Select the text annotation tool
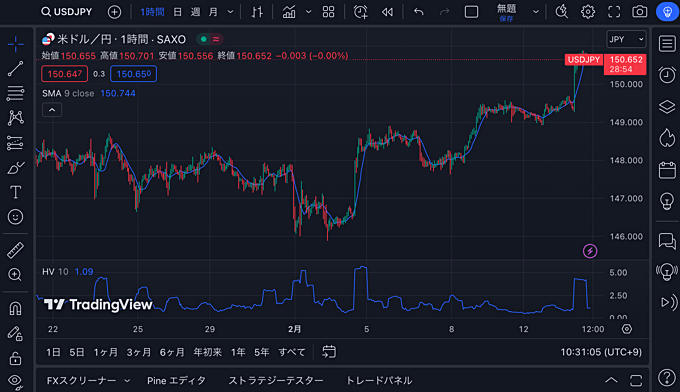The image size is (680, 392). [16, 192]
